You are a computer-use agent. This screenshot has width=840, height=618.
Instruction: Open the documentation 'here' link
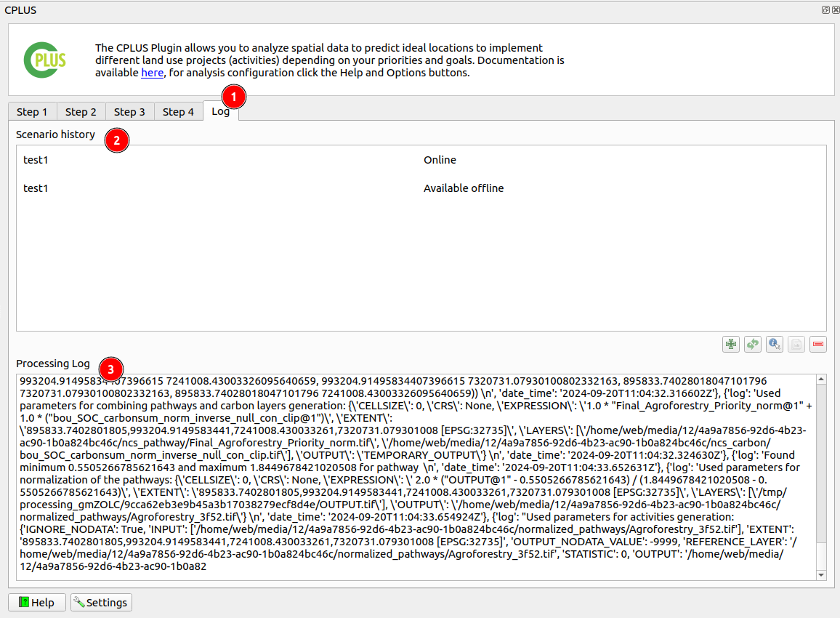point(152,73)
